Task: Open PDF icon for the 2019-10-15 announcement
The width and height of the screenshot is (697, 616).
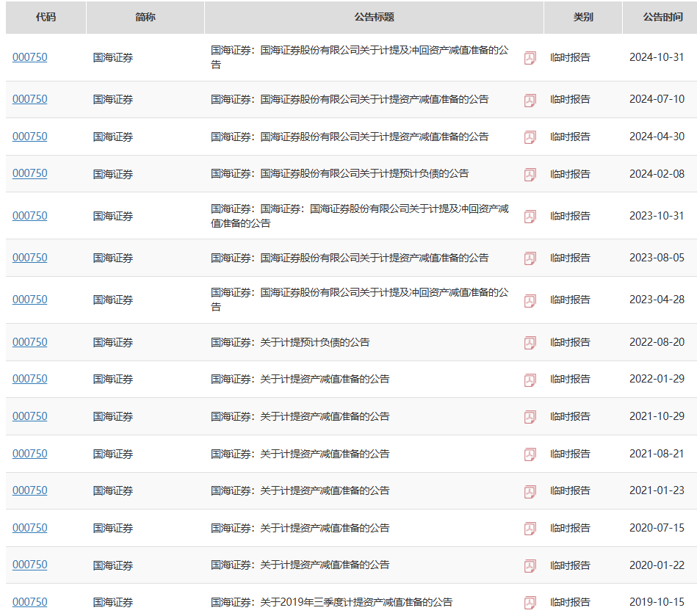Action: pyautogui.click(x=530, y=603)
